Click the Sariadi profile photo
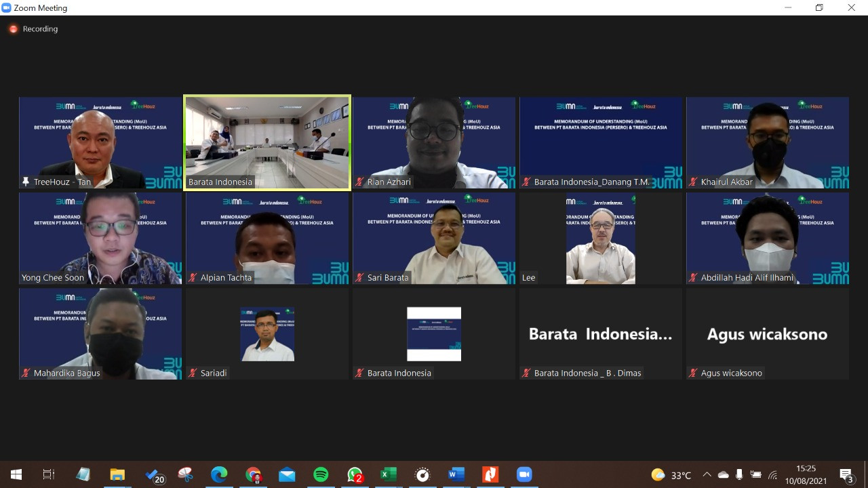This screenshot has height=488, width=868. (x=267, y=333)
